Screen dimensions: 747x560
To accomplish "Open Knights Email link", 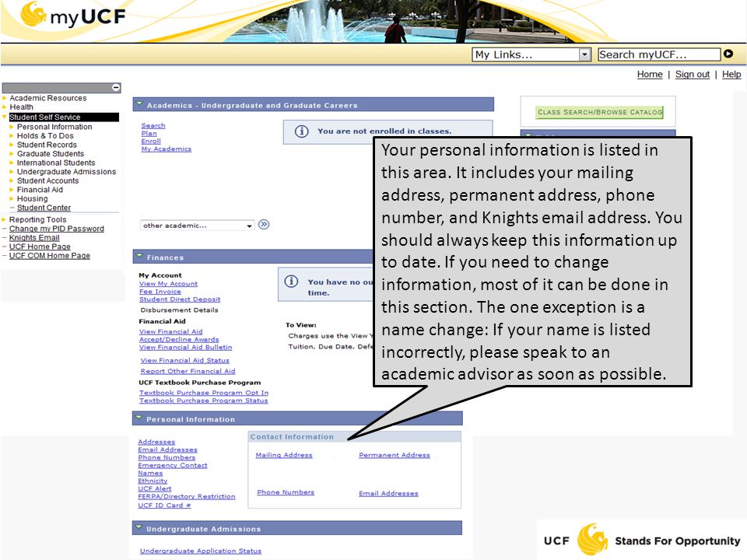I will [x=34, y=238].
